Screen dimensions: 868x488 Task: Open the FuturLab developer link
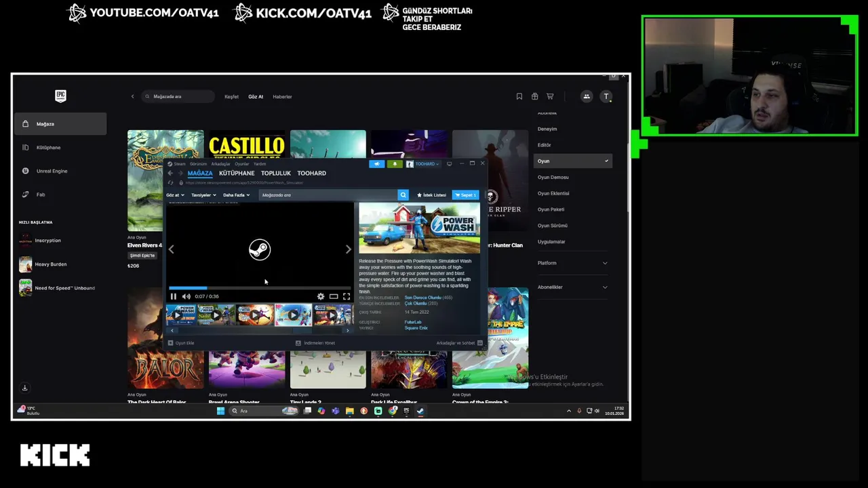click(412, 322)
